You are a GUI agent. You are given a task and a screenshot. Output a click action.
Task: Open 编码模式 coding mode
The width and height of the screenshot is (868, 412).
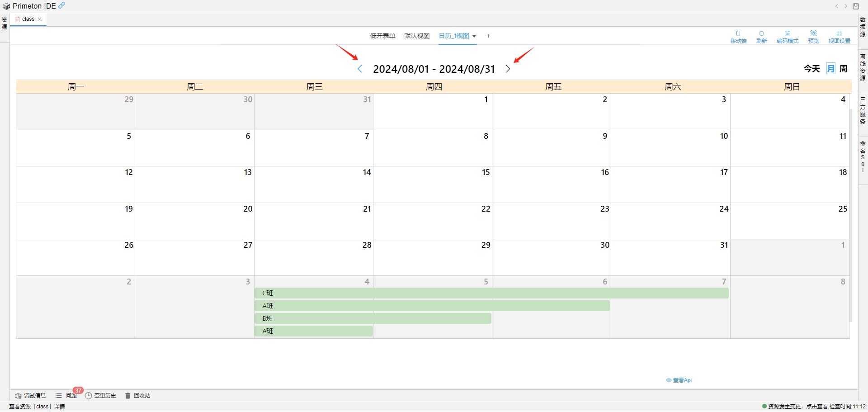click(x=788, y=36)
